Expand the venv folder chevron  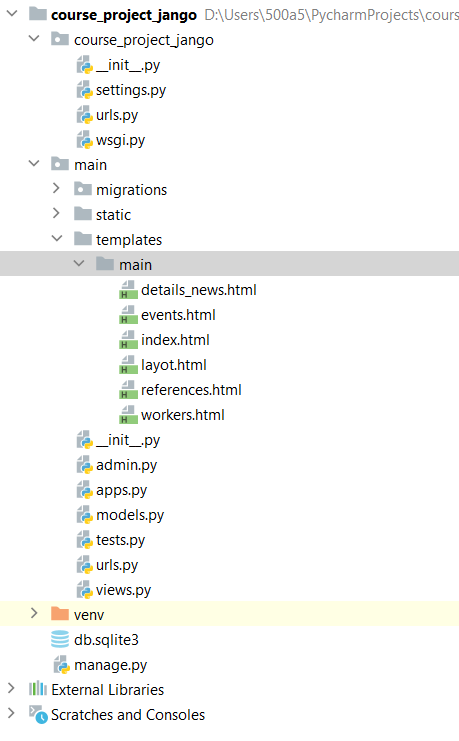pos(34,613)
